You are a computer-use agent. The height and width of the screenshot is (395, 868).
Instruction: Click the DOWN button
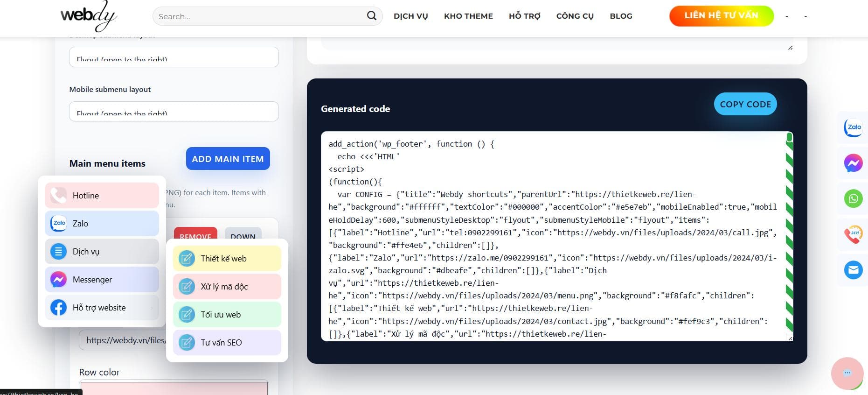point(243,233)
